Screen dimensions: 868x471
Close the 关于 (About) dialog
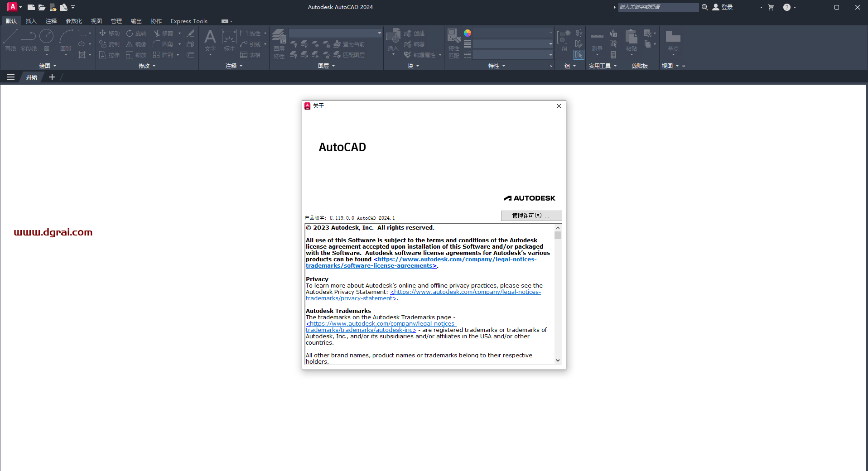[559, 106]
